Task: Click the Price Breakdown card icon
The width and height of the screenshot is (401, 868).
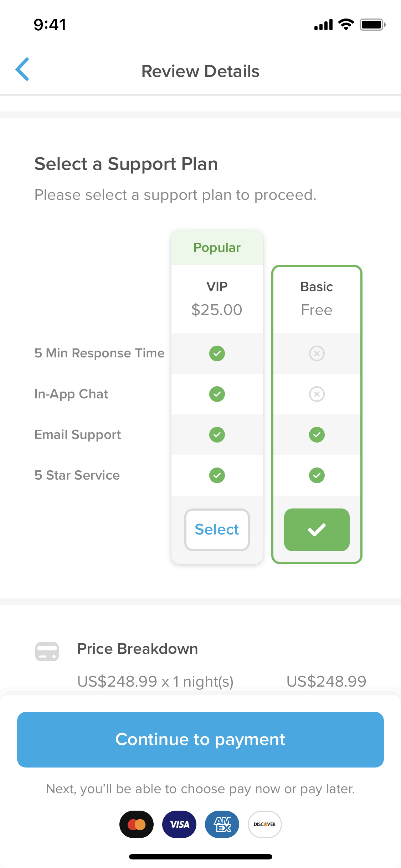Action: 47,652
